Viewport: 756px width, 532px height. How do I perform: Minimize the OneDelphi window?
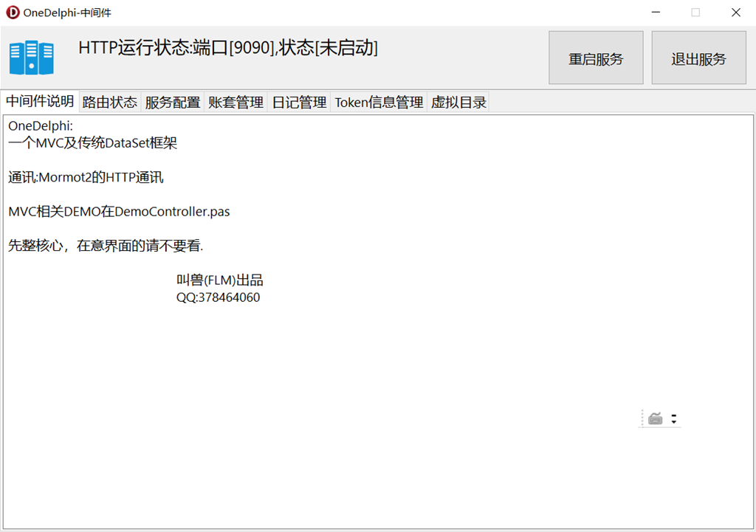point(656,13)
